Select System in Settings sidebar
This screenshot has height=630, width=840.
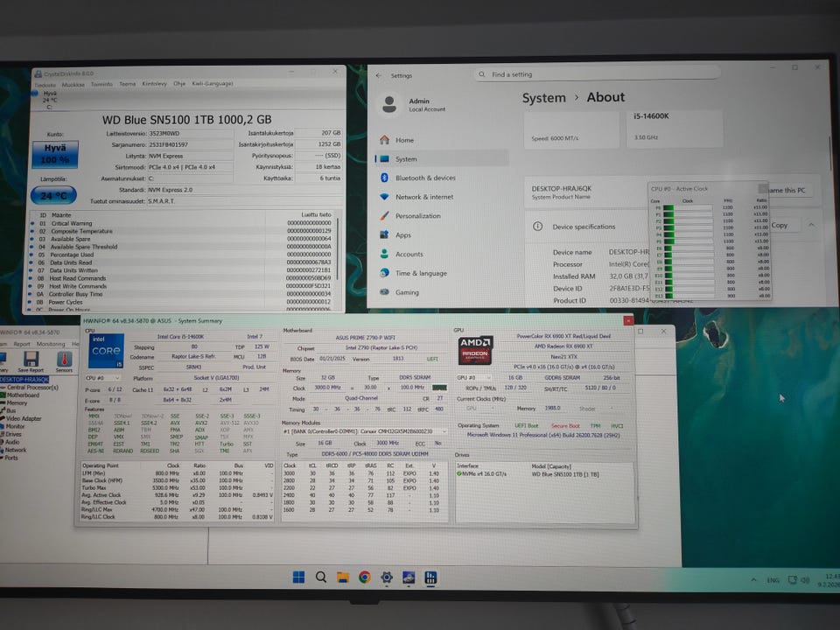click(441, 159)
